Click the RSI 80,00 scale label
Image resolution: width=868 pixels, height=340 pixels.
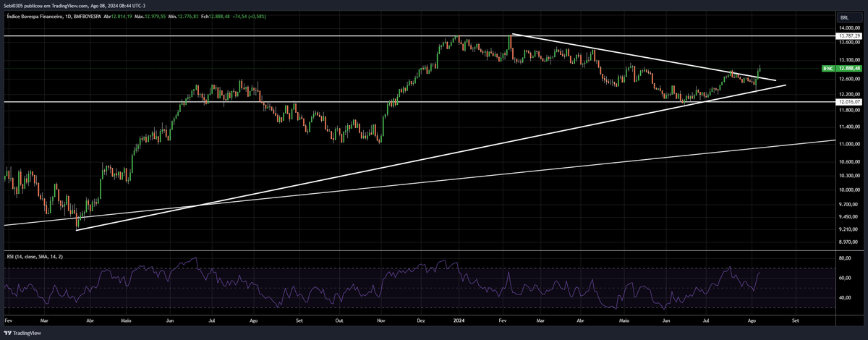843,258
